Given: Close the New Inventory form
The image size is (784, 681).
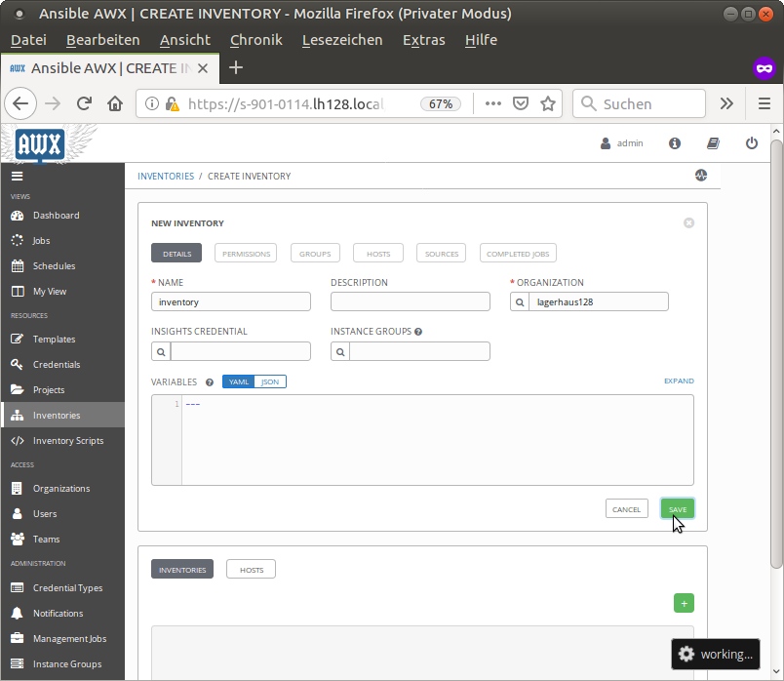Looking at the screenshot, I should coord(688,223).
